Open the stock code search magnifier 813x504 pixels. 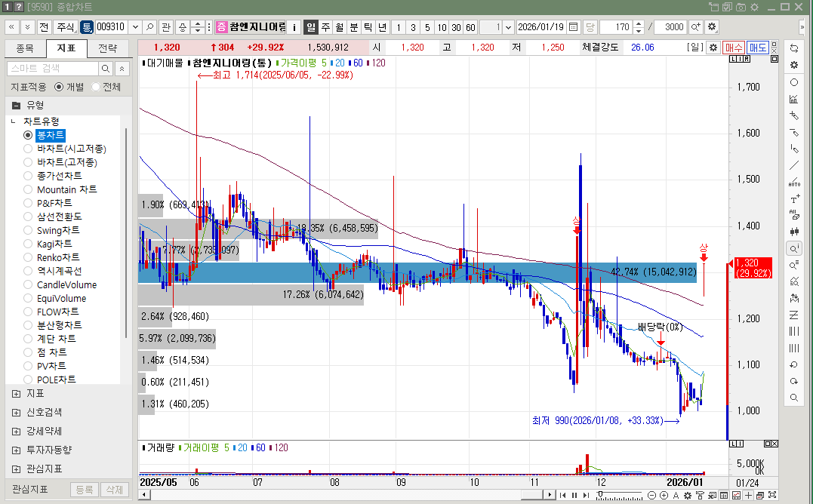[150, 27]
